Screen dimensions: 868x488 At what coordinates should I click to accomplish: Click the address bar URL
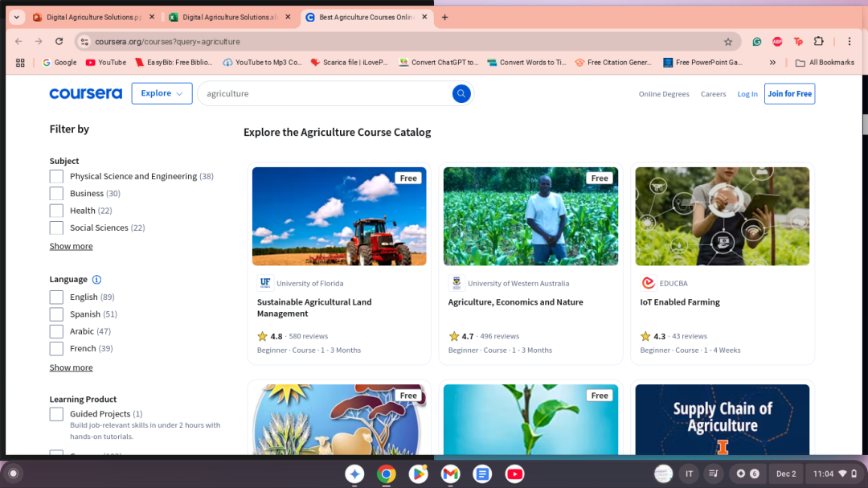pyautogui.click(x=168, y=42)
